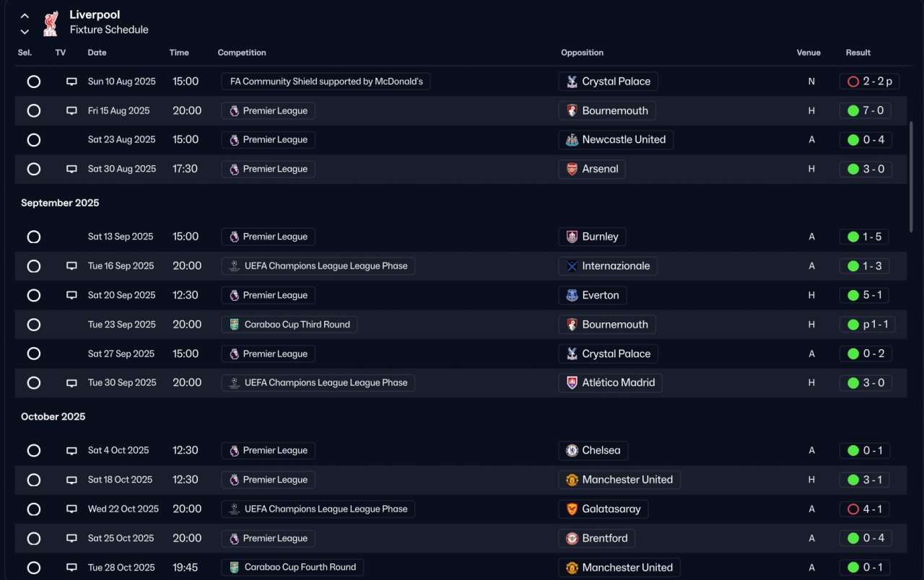The width and height of the screenshot is (924, 580).
Task: Select the 10 Aug Crystal Palace fixture radio
Action: point(33,82)
